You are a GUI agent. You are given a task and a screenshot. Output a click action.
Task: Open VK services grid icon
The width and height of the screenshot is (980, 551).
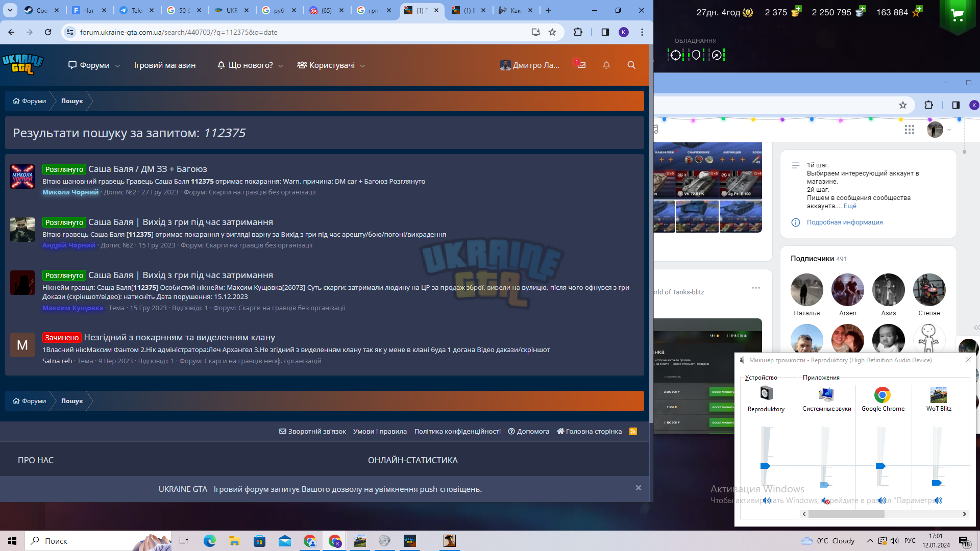910,130
